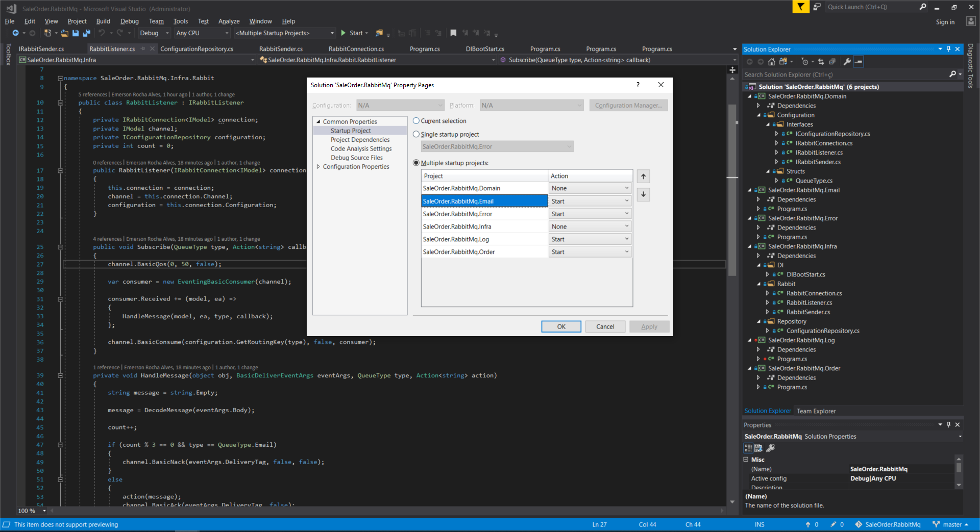Click the Save icon in the toolbar
Screen dimensions: 980x532
click(76, 33)
